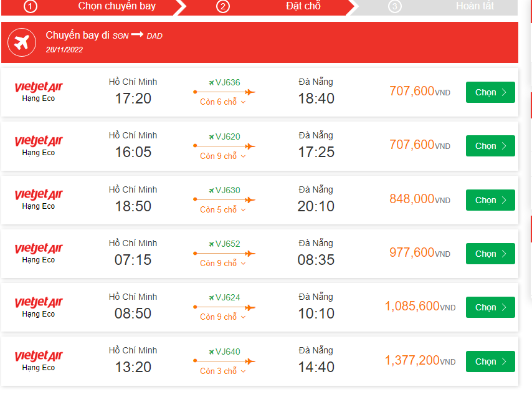Go to step 2 "Đặt chỗ"
Viewport: 532px width, 402px height.
click(303, 6)
